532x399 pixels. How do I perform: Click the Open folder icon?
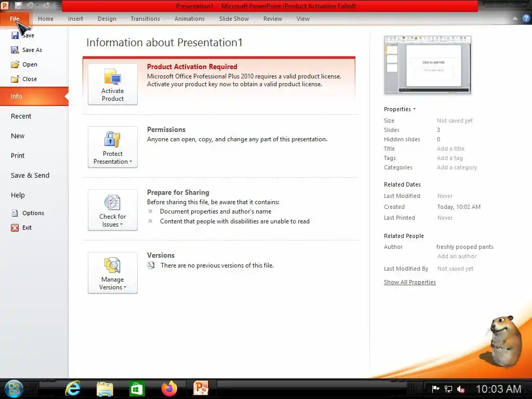(x=15, y=64)
